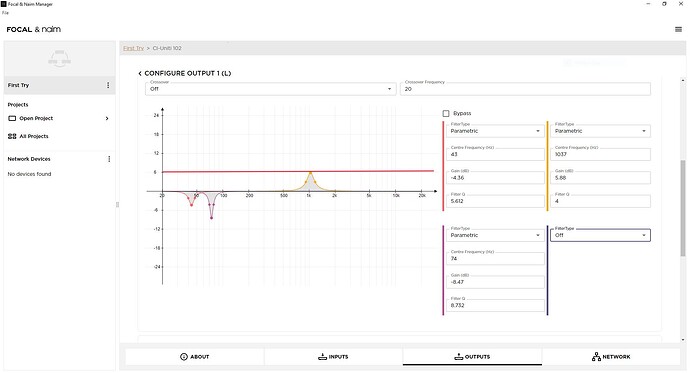
Task: Click the Network tab icon
Action: 596,357
